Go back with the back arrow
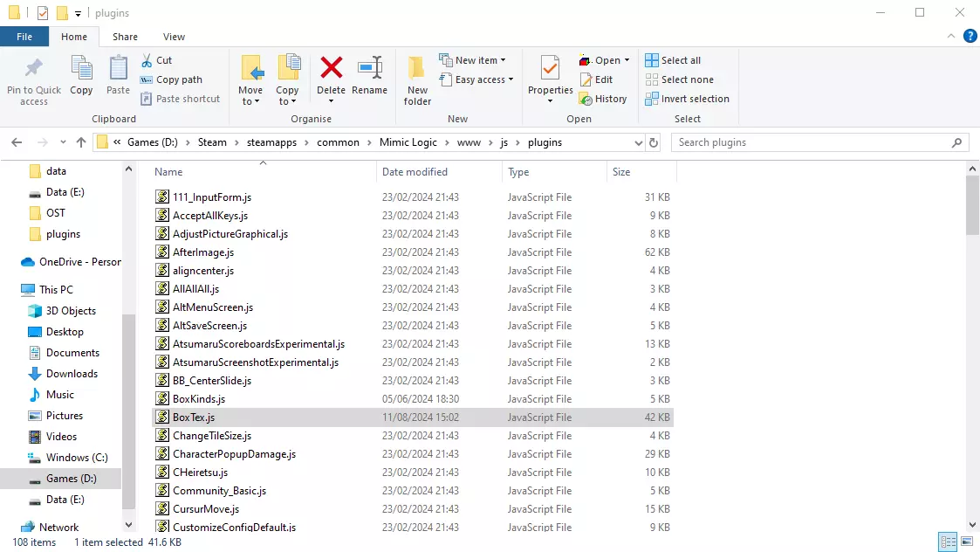 pyautogui.click(x=17, y=142)
